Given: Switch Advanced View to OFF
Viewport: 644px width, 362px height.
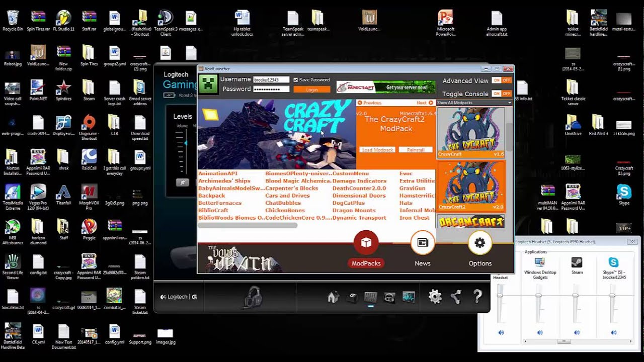Looking at the screenshot, I should coord(506,80).
